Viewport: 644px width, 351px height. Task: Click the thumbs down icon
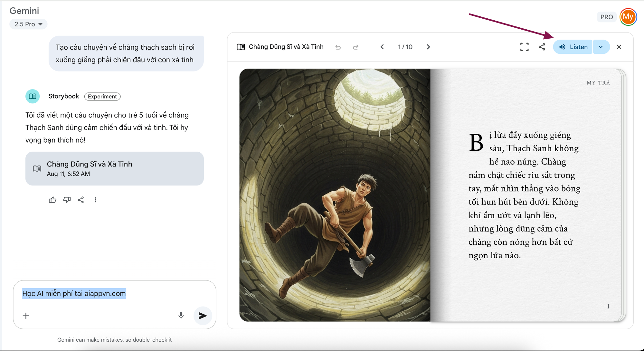(67, 200)
